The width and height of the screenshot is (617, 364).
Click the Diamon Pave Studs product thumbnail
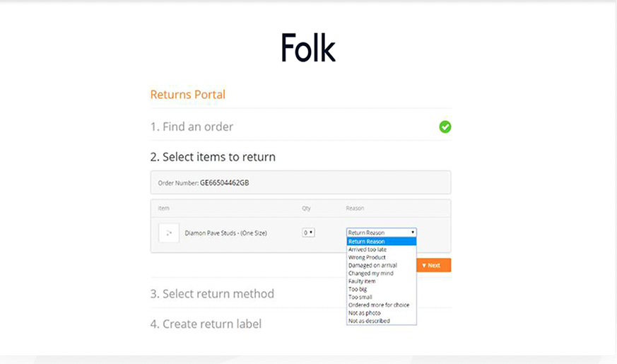[x=169, y=233]
